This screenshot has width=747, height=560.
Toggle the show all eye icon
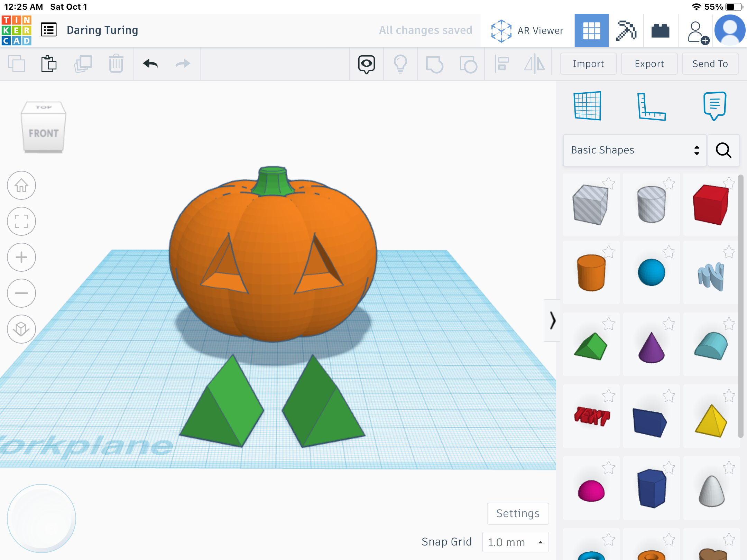(x=366, y=64)
